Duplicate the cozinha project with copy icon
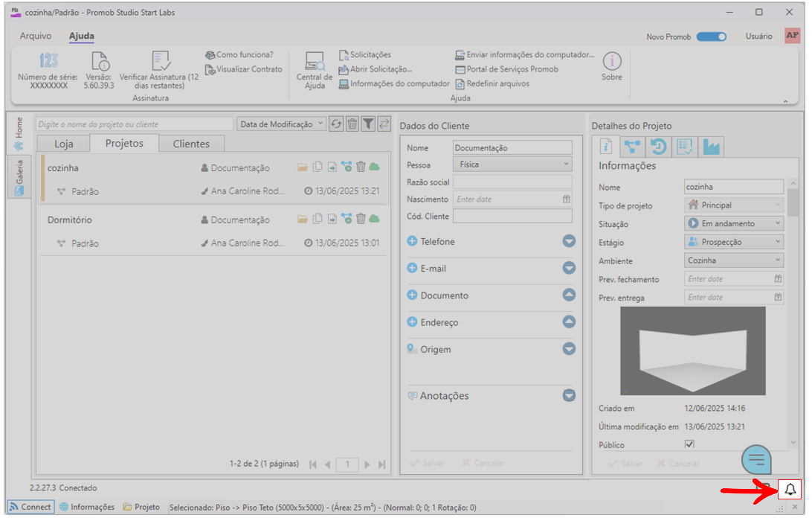Image resolution: width=812 pixels, height=518 pixels. [x=318, y=167]
